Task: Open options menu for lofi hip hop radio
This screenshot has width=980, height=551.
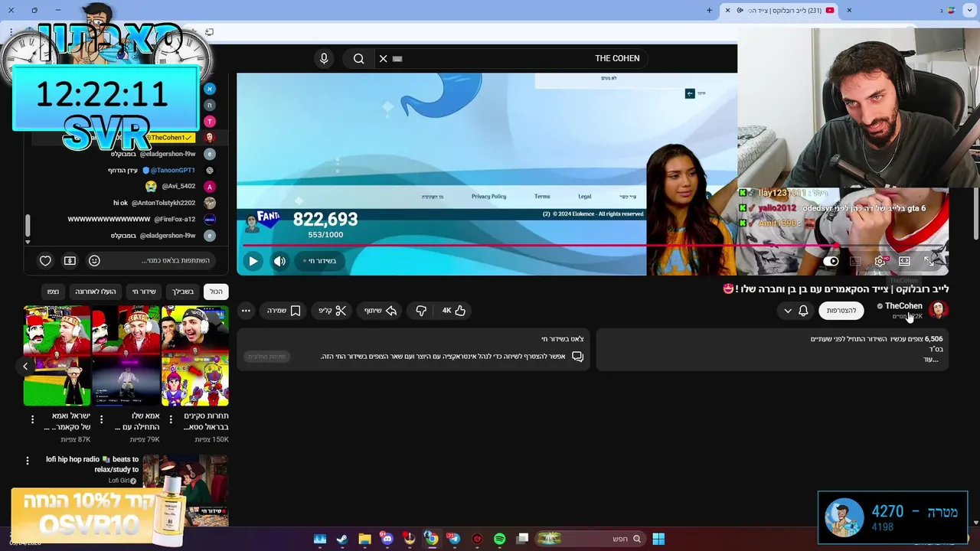Action: (28, 461)
